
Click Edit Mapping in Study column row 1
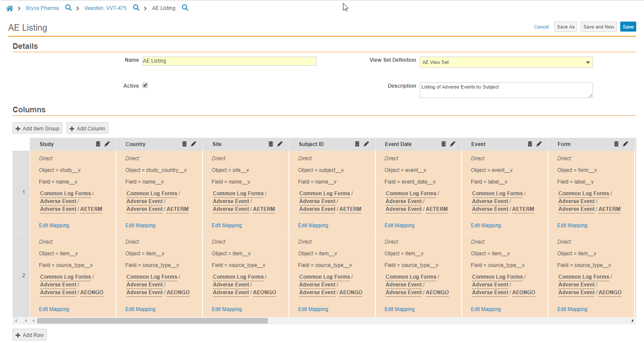click(x=54, y=225)
